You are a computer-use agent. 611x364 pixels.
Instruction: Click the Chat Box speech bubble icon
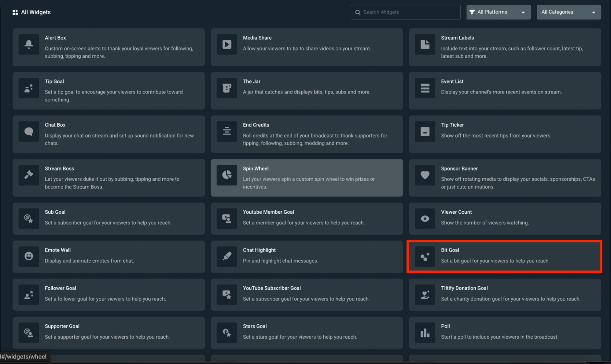tap(28, 131)
